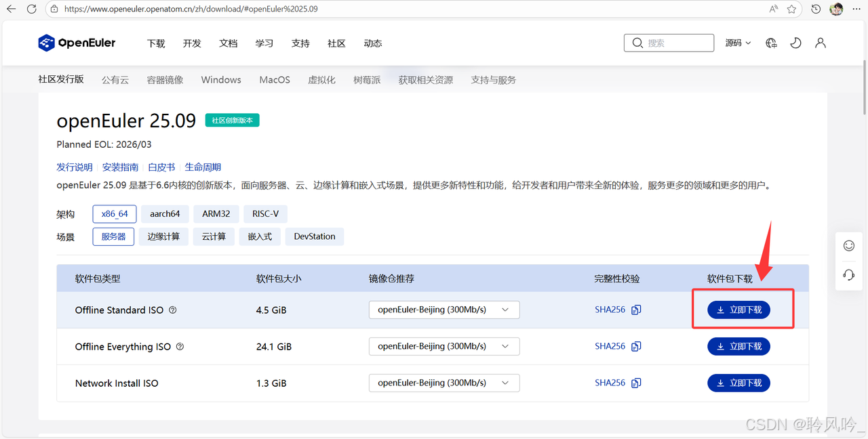Switch to 获取相关资源 tab

pos(426,80)
